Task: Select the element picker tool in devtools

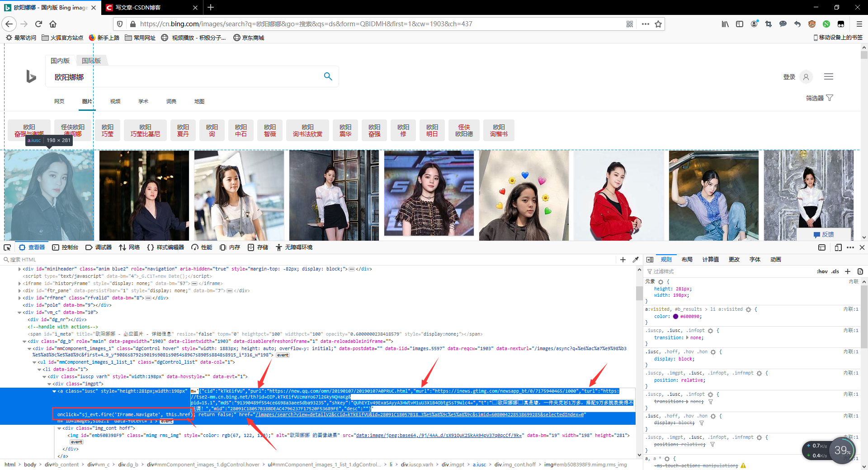Action: point(7,247)
